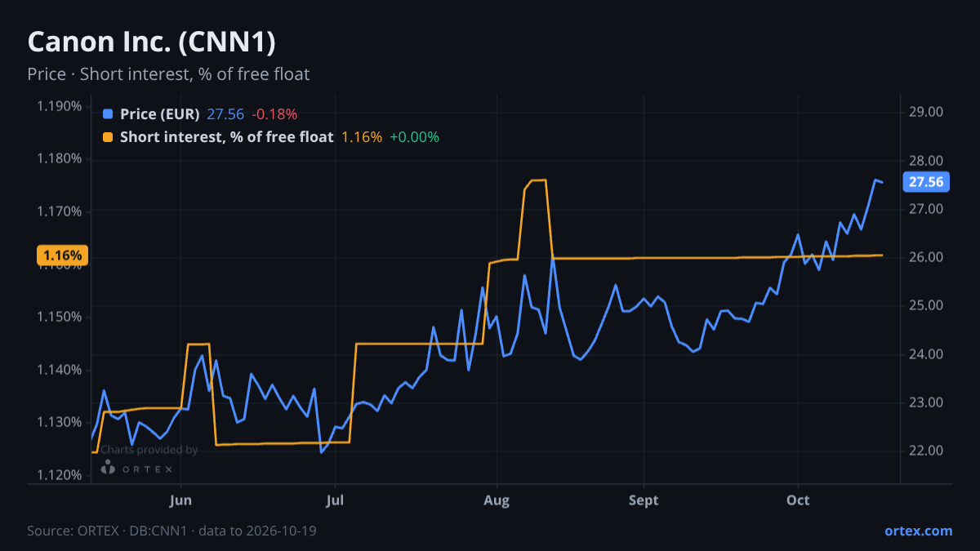980x551 pixels.
Task: Click the 28.00 right axis label
Action: (926, 161)
